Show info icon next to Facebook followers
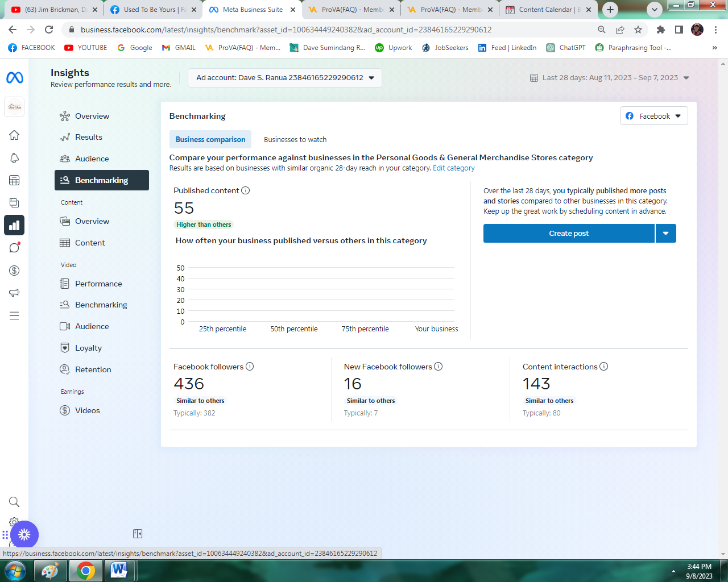The image size is (728, 582). coord(250,367)
